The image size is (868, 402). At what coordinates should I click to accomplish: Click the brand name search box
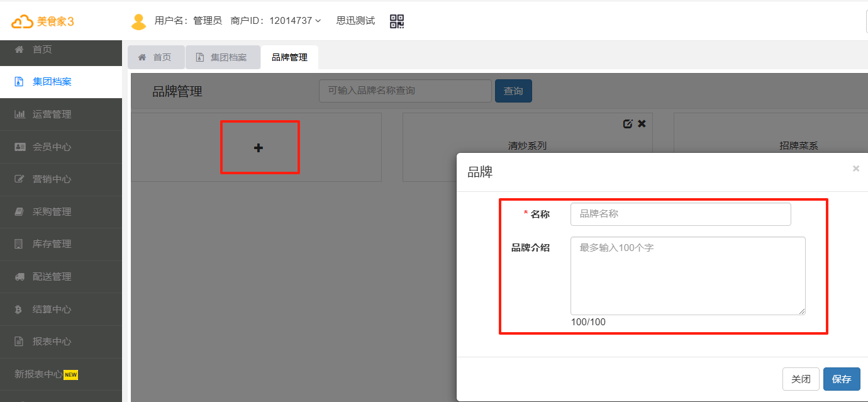pos(405,91)
